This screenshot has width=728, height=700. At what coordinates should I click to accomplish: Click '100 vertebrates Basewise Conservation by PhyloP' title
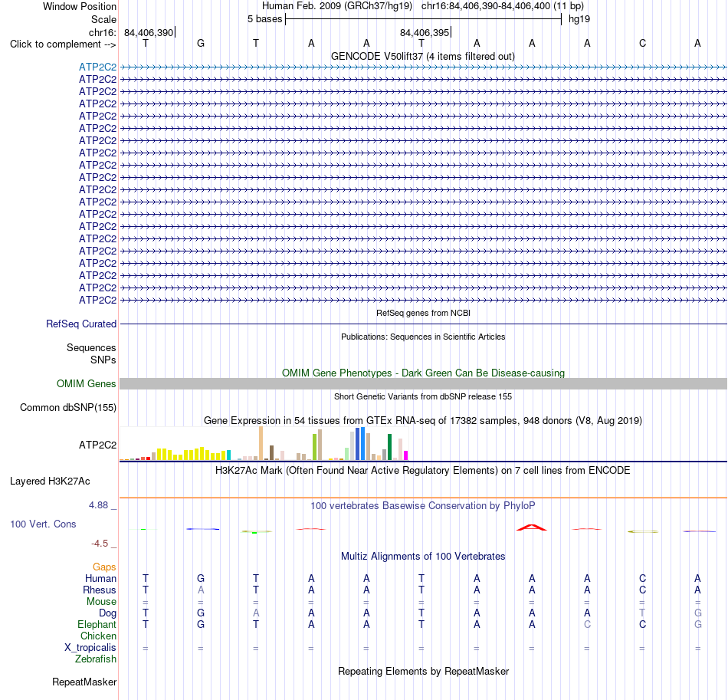pos(423,505)
